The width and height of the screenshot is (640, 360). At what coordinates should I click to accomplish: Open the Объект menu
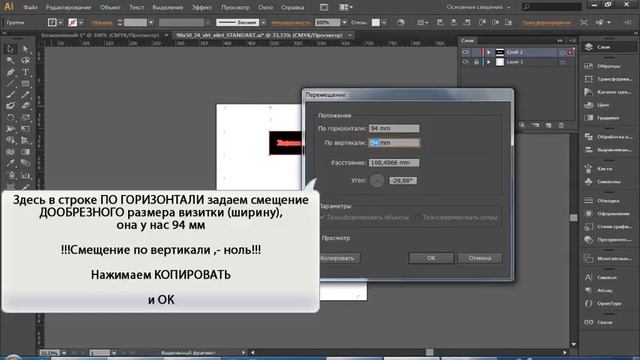click(110, 7)
